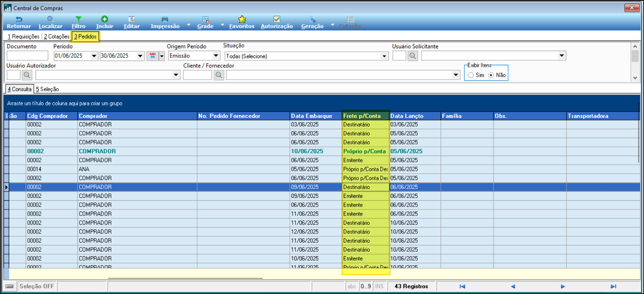Viewport: 644px width, 294px height.
Task: Search Usuário Solicitante with magnifier icon
Action: 413,56
